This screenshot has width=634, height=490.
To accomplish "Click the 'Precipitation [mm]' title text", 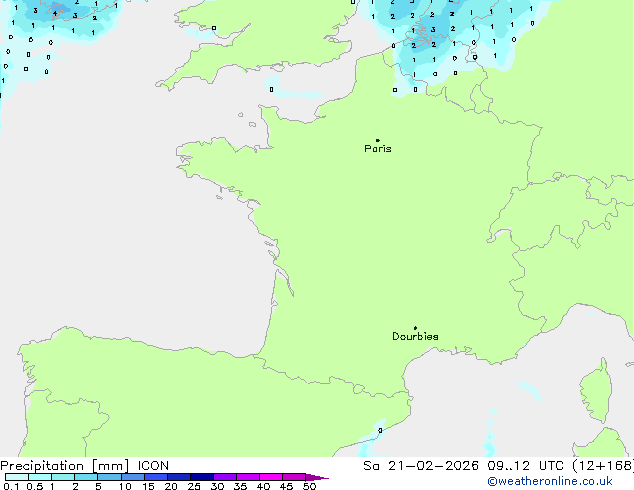I will point(65,466).
